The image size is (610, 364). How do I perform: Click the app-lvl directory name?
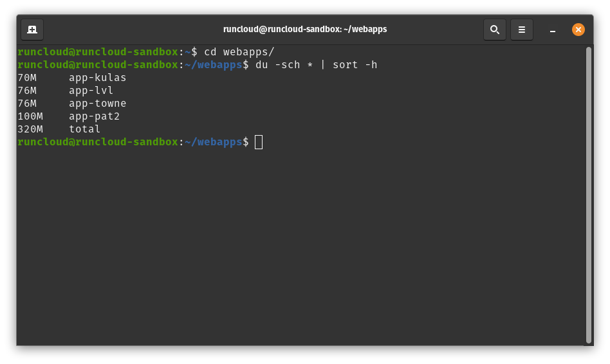coord(91,91)
